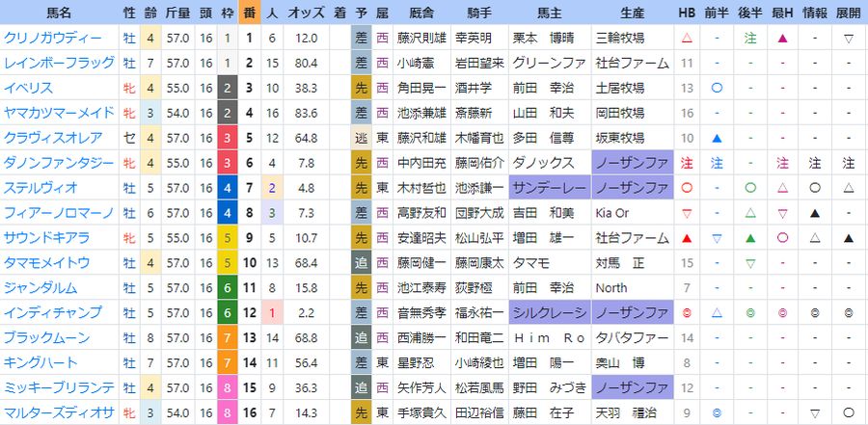This screenshot has height=425, width=868.
Task: Click green filled triangle 後半 mark for サウンドキアラ
Action: (x=750, y=238)
